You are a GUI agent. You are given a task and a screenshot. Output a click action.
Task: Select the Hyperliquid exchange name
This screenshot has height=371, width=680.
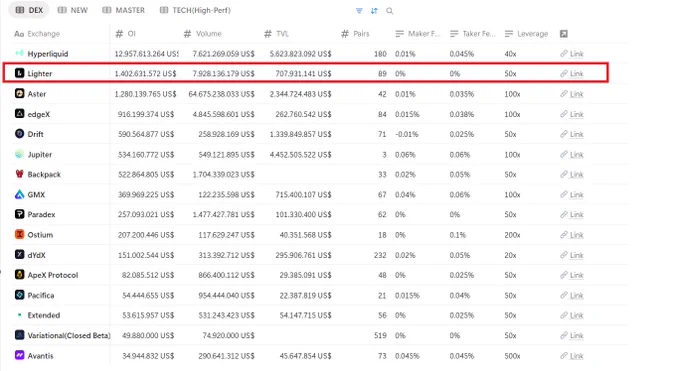coord(48,54)
